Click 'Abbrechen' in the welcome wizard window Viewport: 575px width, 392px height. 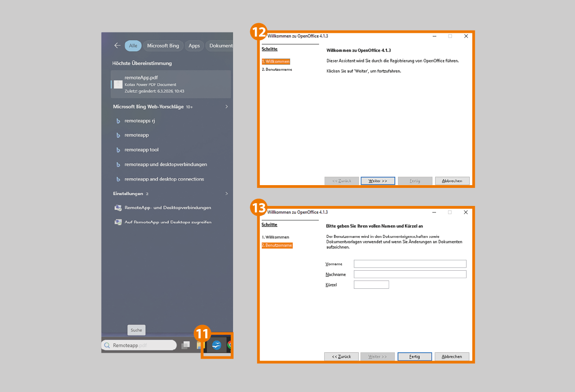coord(452,181)
